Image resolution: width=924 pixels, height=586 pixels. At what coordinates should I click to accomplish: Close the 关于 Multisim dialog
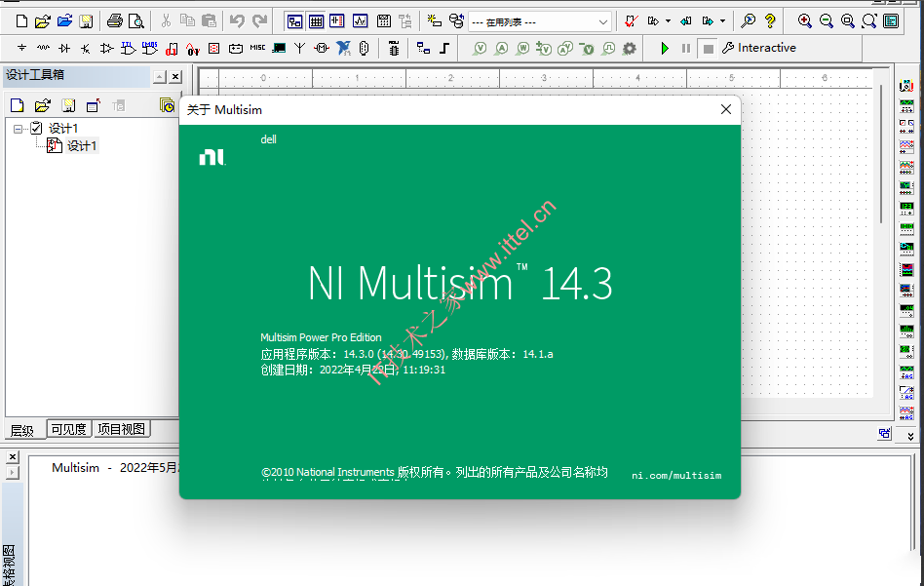[x=725, y=110]
